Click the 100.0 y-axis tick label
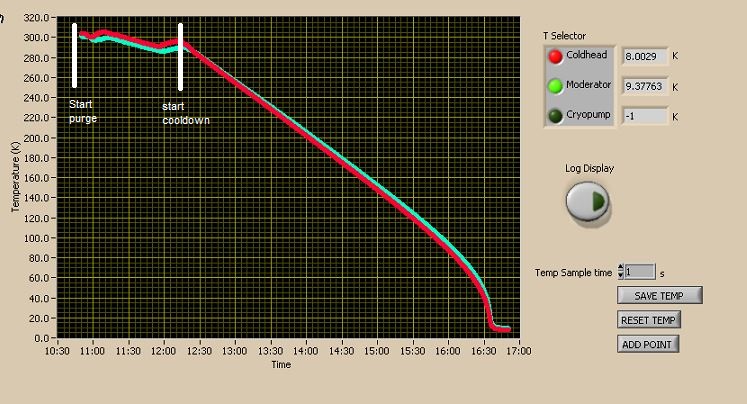Screen dimensions: 747x404 pos(36,238)
